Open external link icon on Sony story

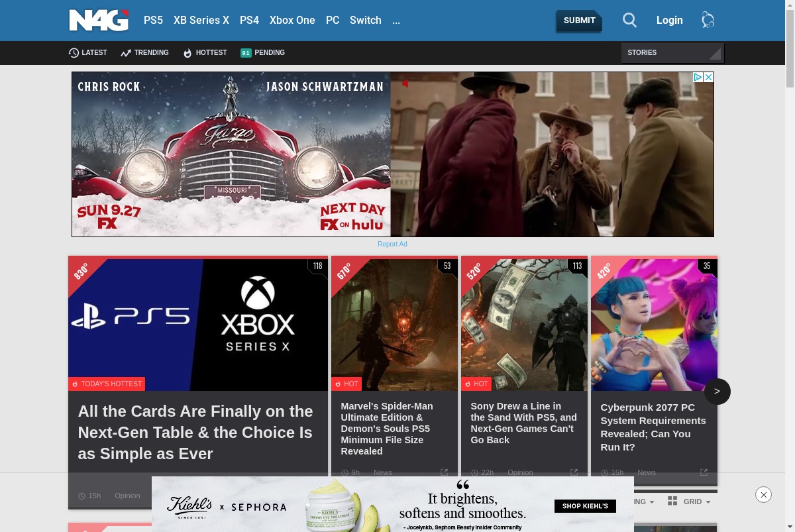click(574, 472)
